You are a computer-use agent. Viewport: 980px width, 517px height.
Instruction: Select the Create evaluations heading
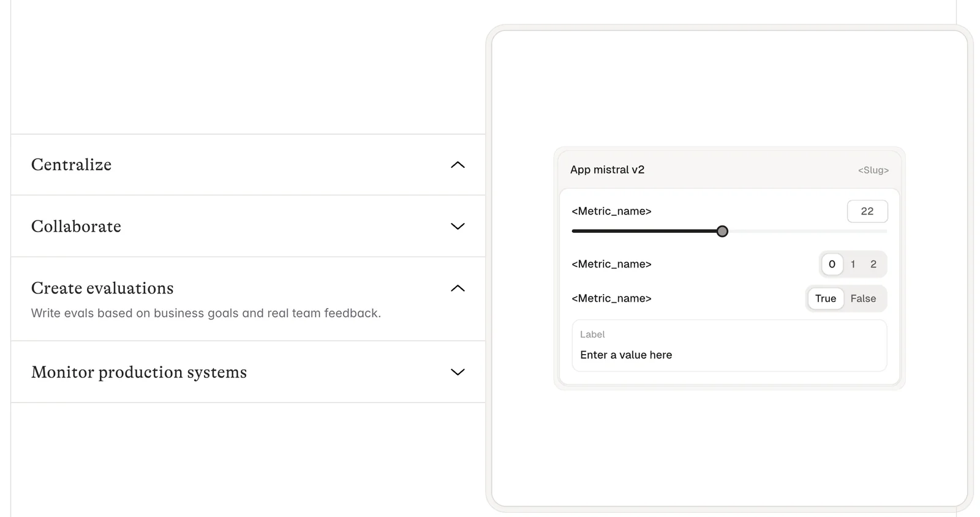[x=102, y=289]
